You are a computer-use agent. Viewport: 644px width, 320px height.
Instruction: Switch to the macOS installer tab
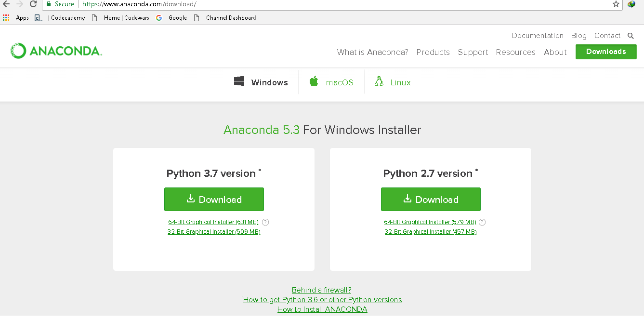pyautogui.click(x=331, y=82)
